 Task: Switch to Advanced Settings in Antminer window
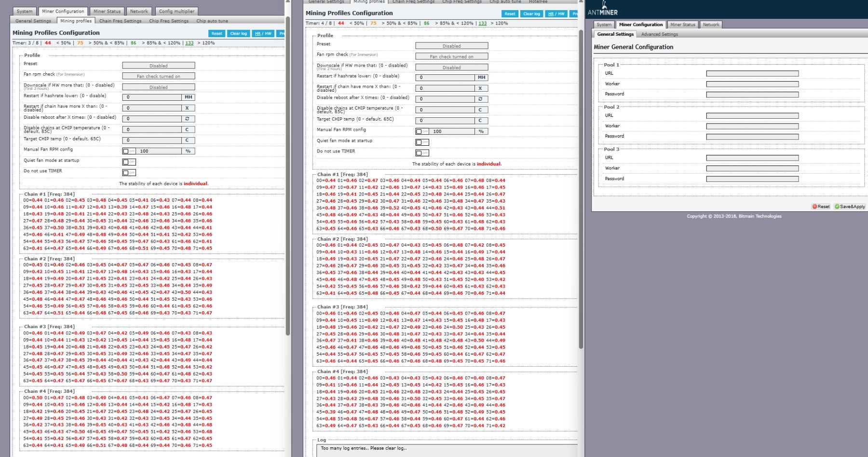(659, 34)
